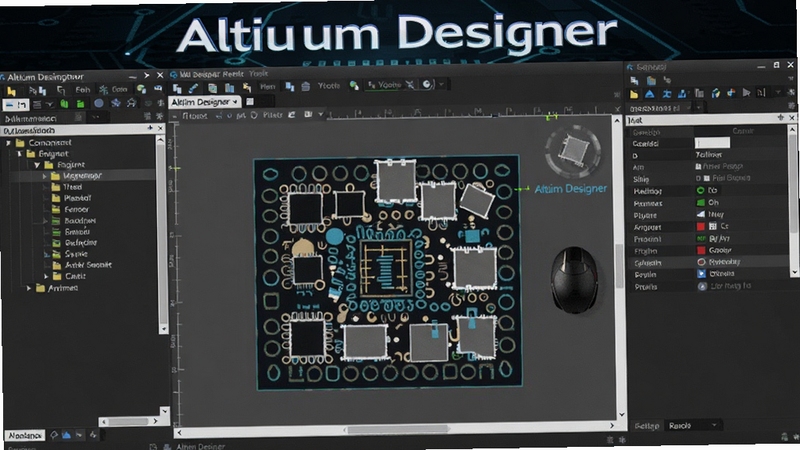Click the yellow folder icon in right panel toolbar
The height and width of the screenshot is (450, 800).
pyautogui.click(x=634, y=94)
